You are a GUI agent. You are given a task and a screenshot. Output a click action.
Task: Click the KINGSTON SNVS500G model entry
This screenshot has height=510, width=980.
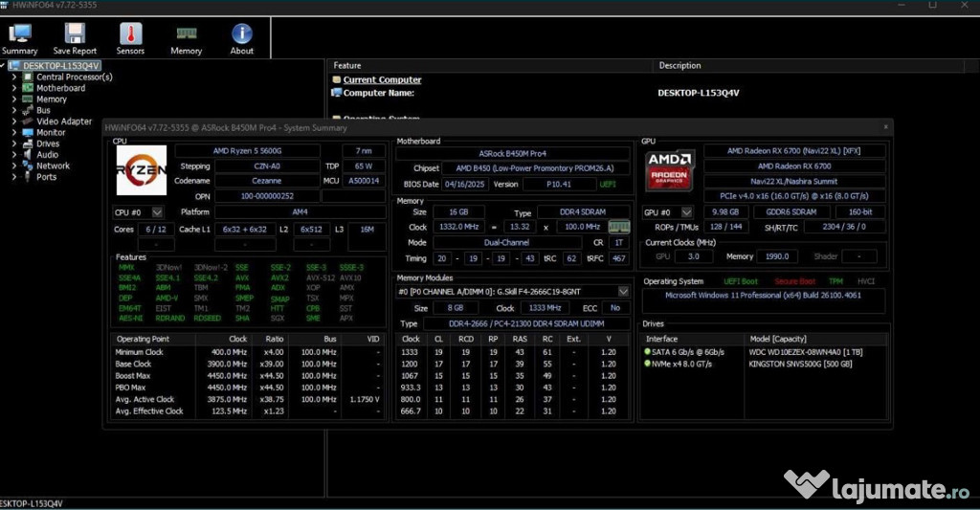click(x=800, y=364)
